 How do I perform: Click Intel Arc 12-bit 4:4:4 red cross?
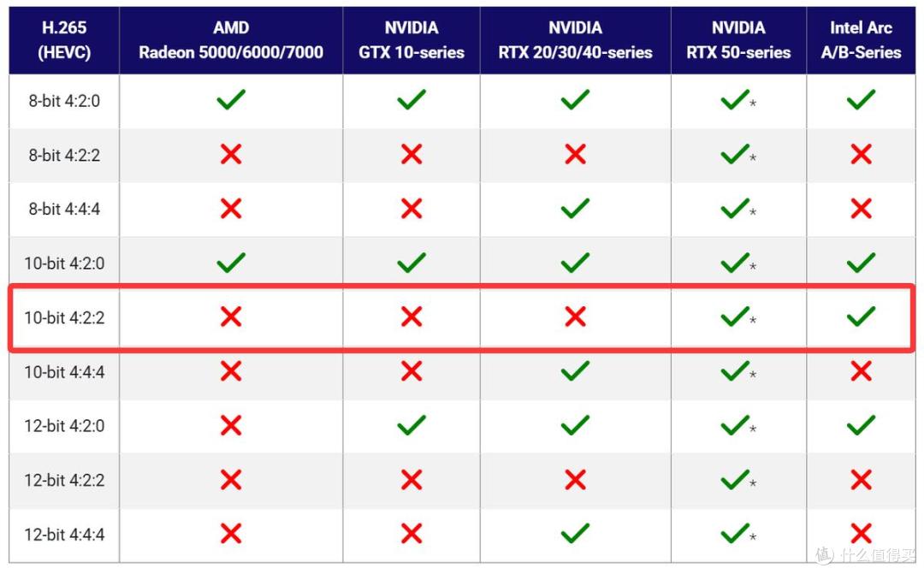point(861,533)
